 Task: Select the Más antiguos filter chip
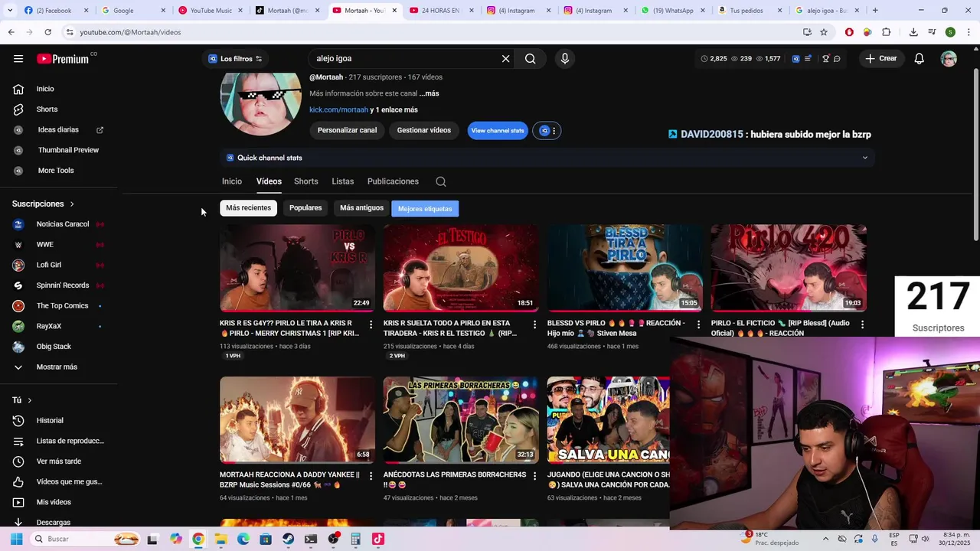[361, 208]
